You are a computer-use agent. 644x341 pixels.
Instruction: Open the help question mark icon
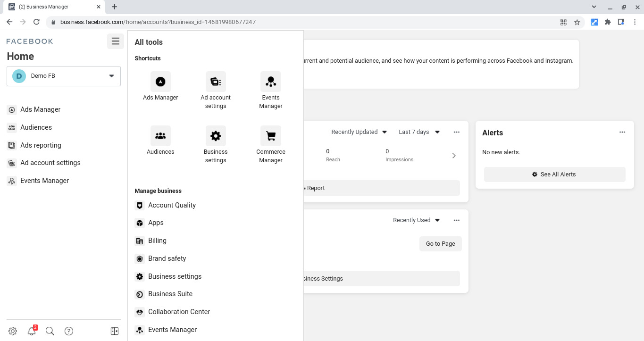[x=69, y=331]
